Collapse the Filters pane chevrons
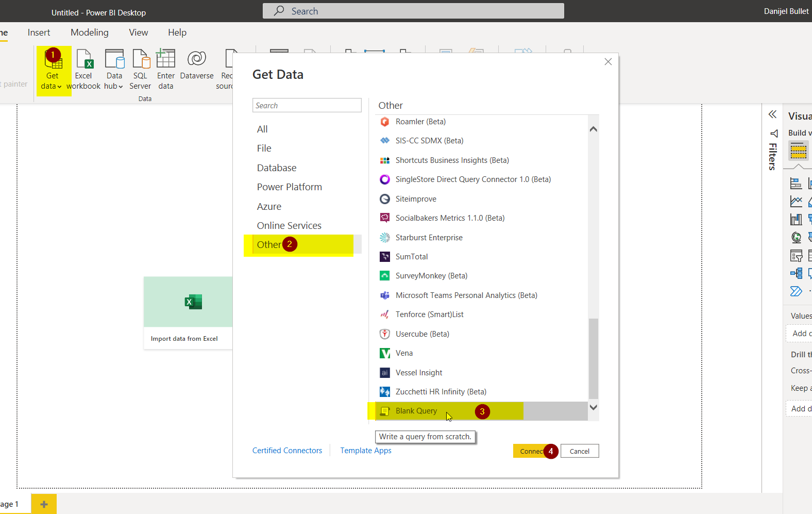Viewport: 812px width, 514px height. 772,114
